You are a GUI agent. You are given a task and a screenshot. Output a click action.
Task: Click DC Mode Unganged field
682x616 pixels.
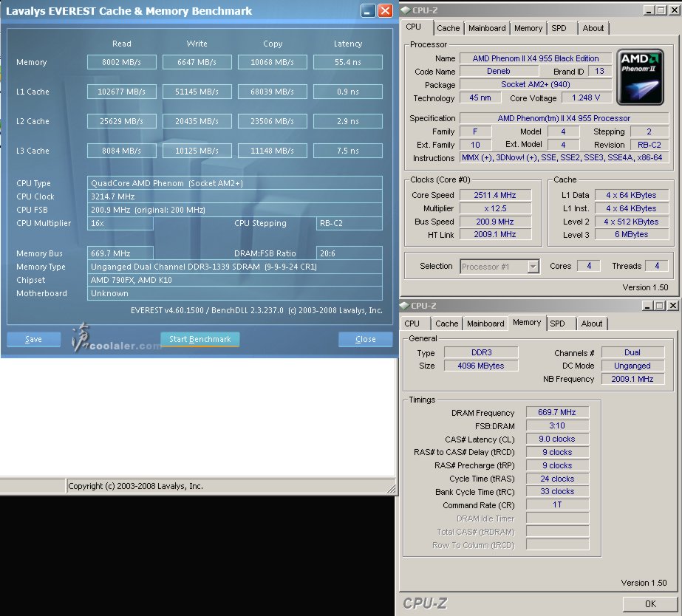point(632,366)
